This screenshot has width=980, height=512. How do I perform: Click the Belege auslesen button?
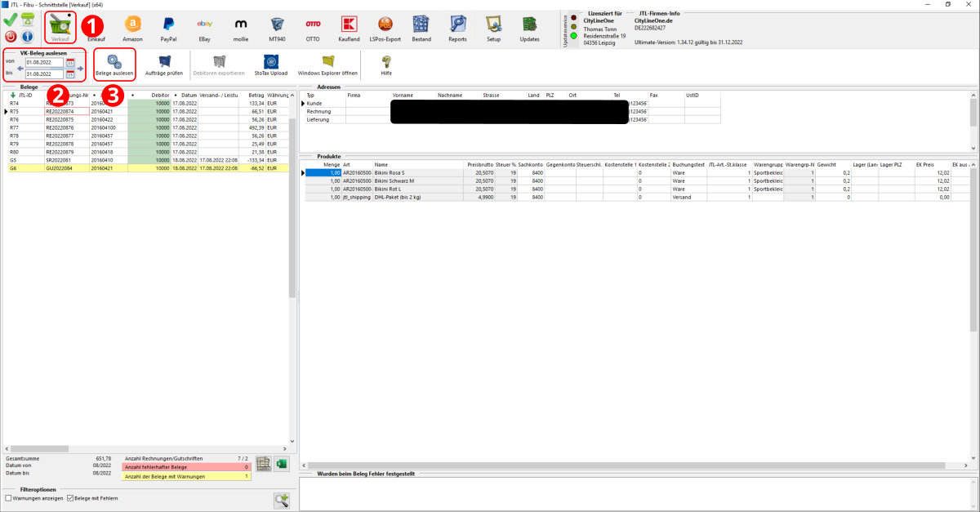point(114,65)
